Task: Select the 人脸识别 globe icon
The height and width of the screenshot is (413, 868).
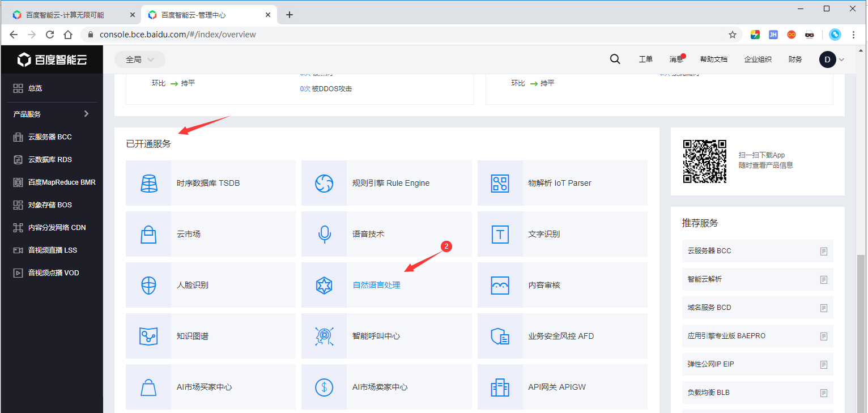Action: point(148,284)
